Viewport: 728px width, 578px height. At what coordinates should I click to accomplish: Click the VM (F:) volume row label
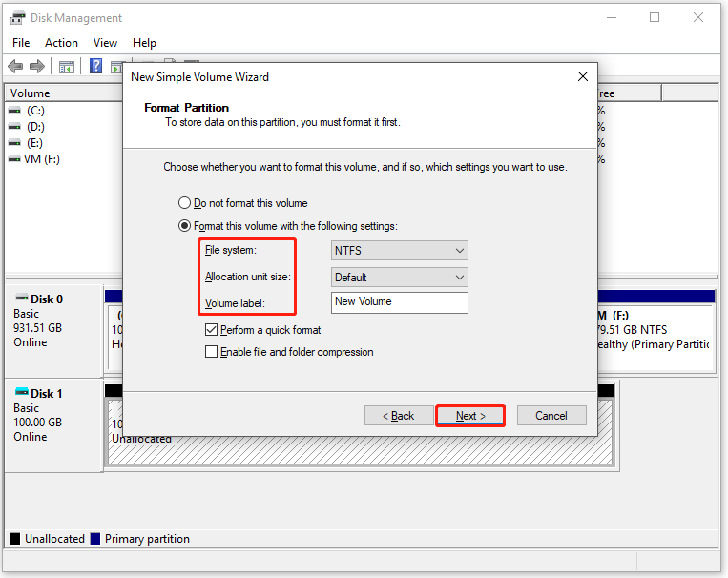coord(42,159)
